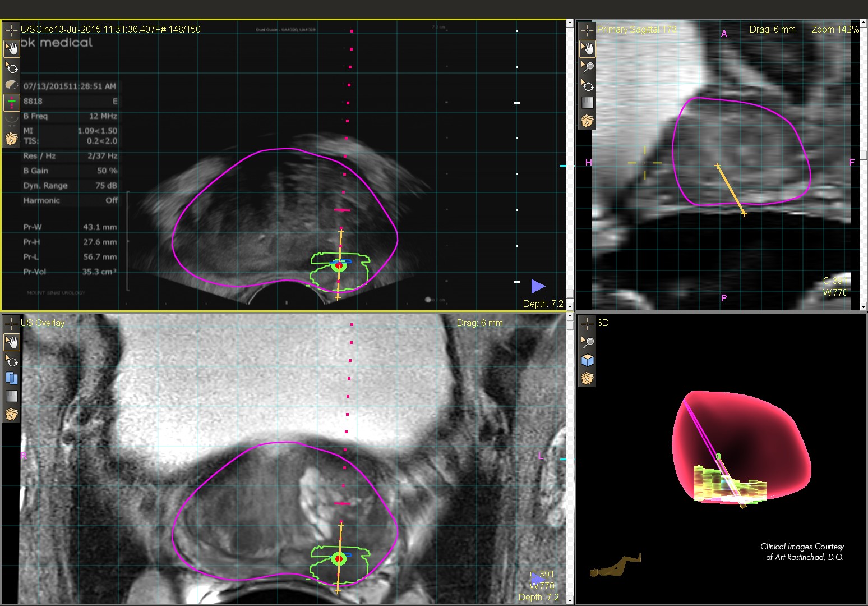The width and height of the screenshot is (868, 606).
Task: Click the overlay blend icon in US Overlay
Action: tap(11, 378)
